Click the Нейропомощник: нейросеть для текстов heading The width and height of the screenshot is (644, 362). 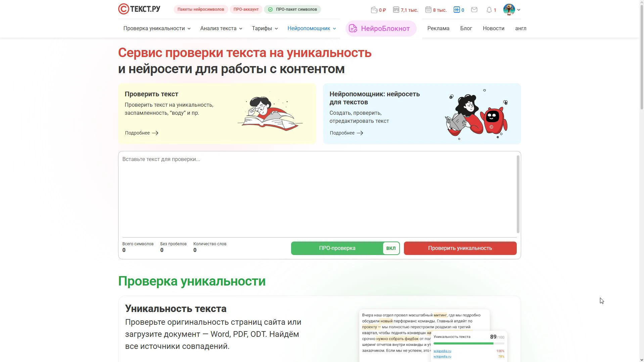[x=375, y=98]
